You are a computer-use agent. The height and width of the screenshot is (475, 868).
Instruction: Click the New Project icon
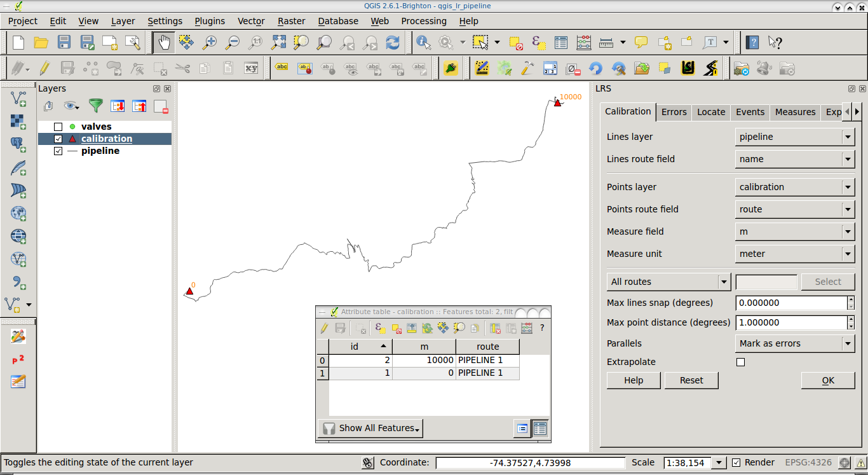[18, 43]
